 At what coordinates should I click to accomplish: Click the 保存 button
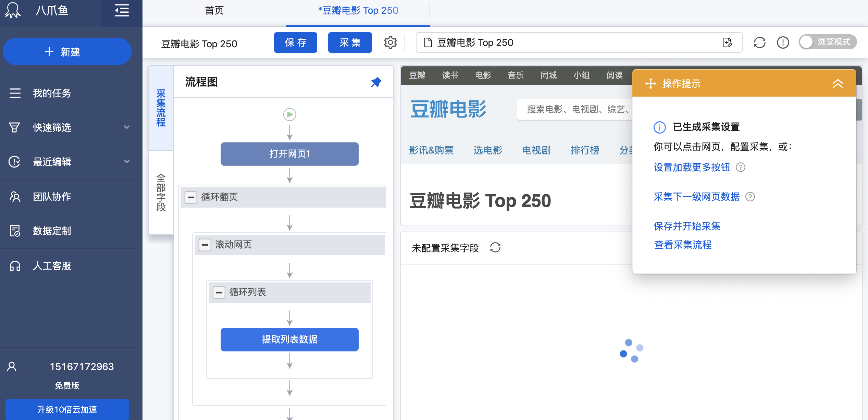(295, 42)
